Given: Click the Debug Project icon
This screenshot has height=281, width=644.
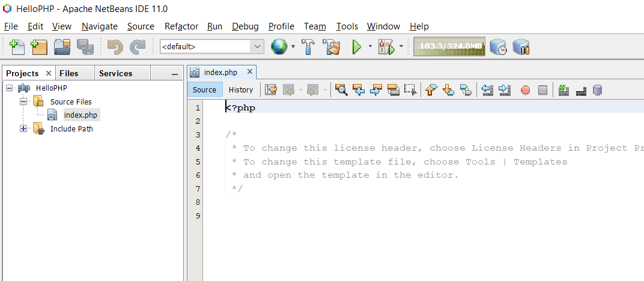Looking at the screenshot, I should click(386, 47).
